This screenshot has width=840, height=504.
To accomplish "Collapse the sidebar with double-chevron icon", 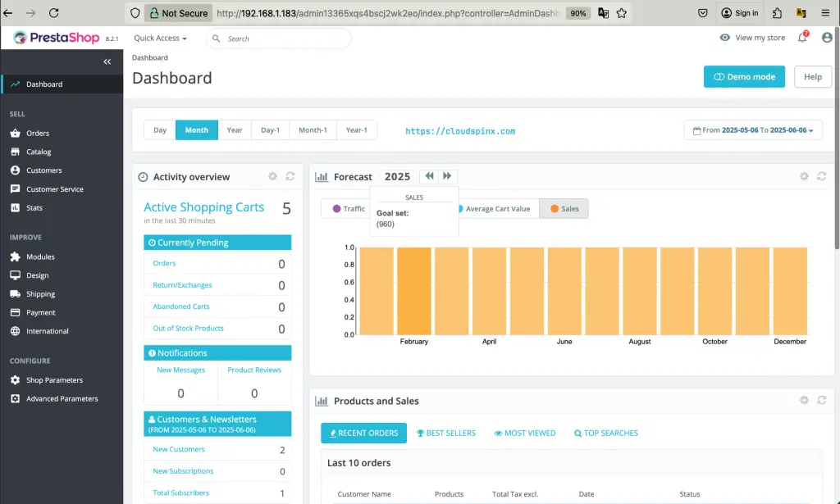I will click(x=107, y=62).
